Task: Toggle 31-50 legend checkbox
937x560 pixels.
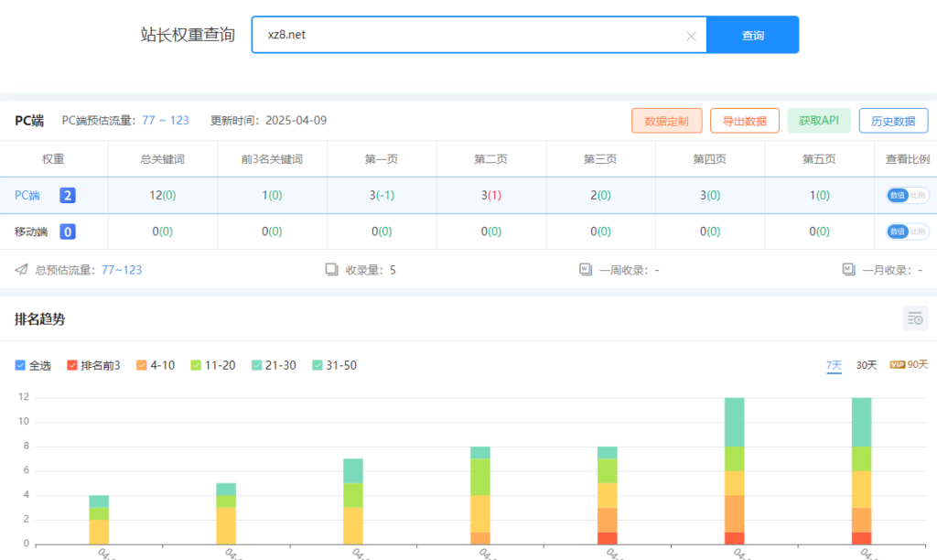Action: tap(318, 365)
